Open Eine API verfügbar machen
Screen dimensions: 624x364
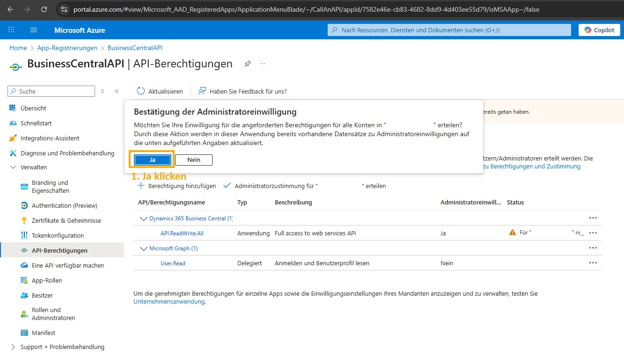click(x=68, y=265)
